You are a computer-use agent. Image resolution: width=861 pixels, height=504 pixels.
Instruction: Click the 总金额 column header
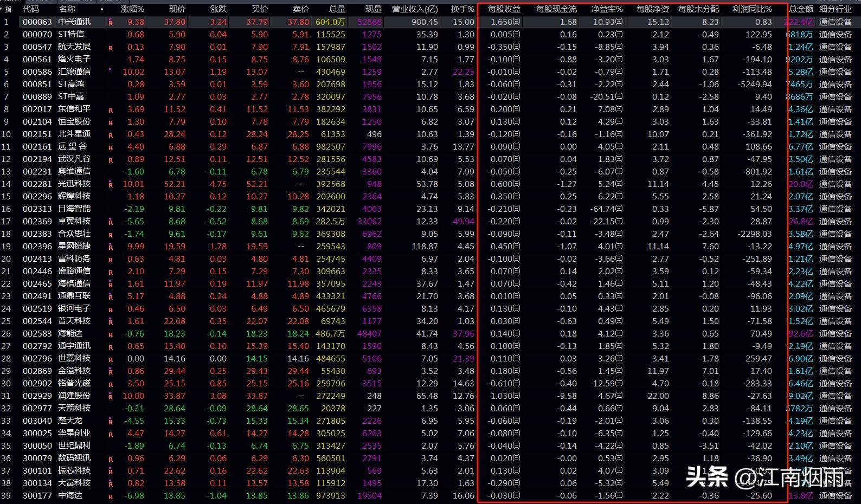pyautogui.click(x=801, y=9)
